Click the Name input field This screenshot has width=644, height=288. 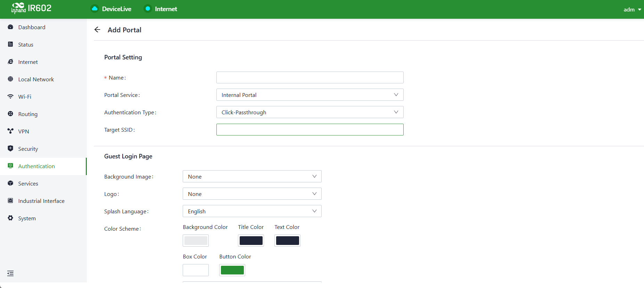[310, 77]
